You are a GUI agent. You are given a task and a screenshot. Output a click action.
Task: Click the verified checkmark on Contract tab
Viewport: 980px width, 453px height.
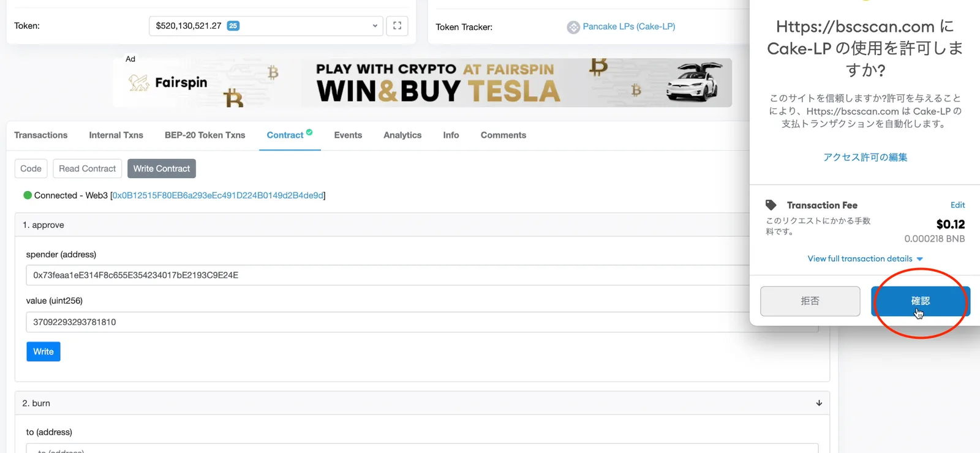(309, 132)
